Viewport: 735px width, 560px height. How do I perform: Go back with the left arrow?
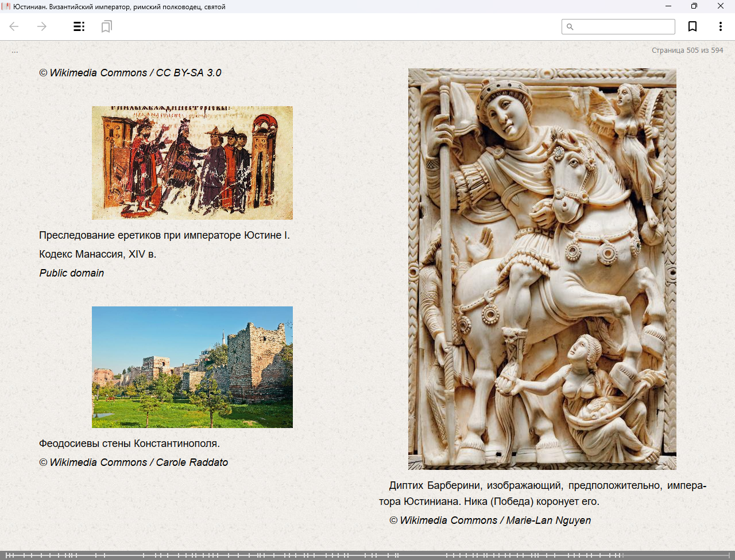pyautogui.click(x=14, y=26)
